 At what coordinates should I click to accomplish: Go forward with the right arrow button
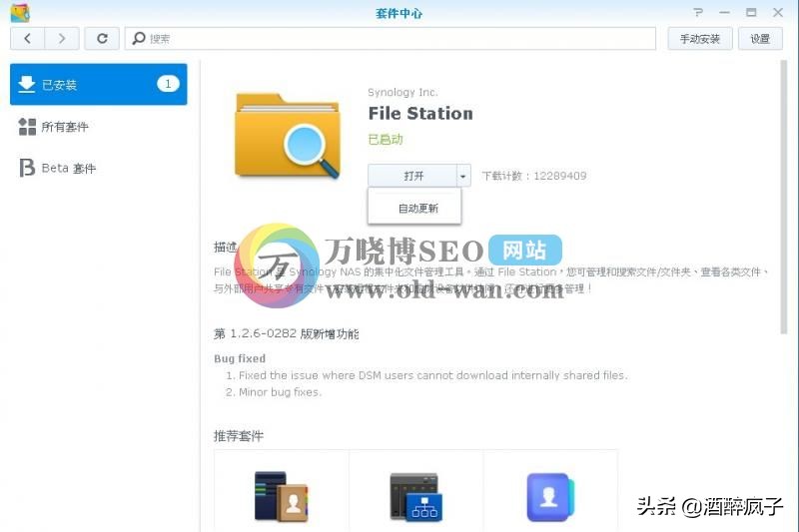click(62, 39)
